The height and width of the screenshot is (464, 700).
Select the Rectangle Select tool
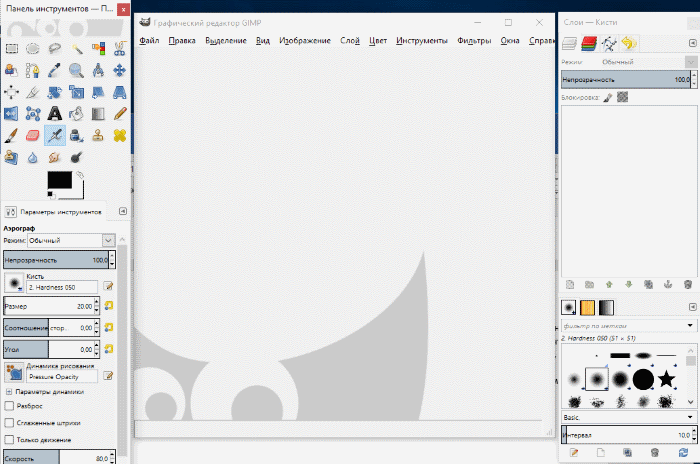coord(11,48)
